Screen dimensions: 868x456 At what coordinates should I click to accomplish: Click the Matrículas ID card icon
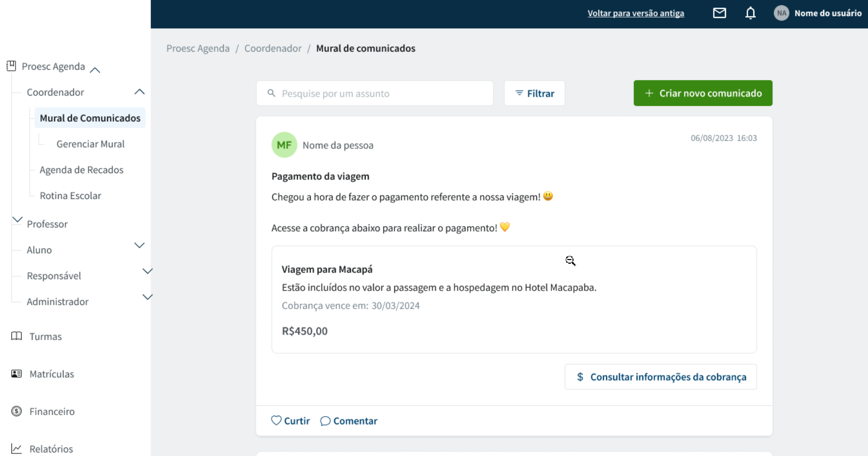pos(17,374)
